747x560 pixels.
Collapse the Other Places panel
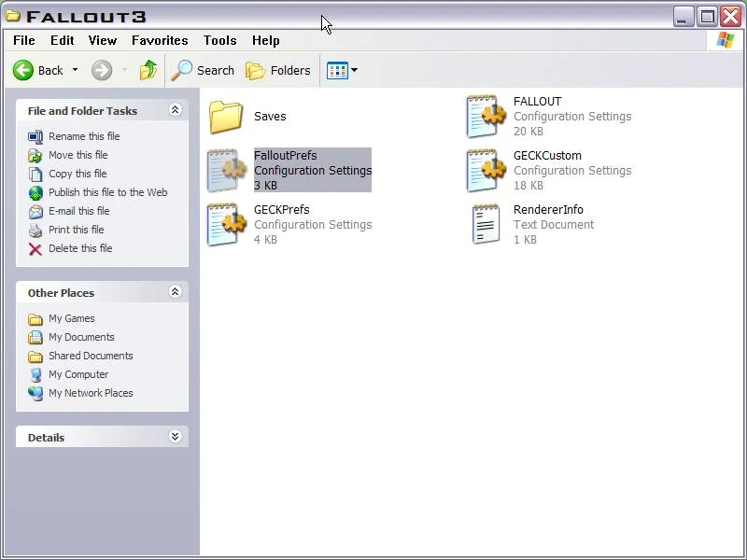tap(175, 291)
